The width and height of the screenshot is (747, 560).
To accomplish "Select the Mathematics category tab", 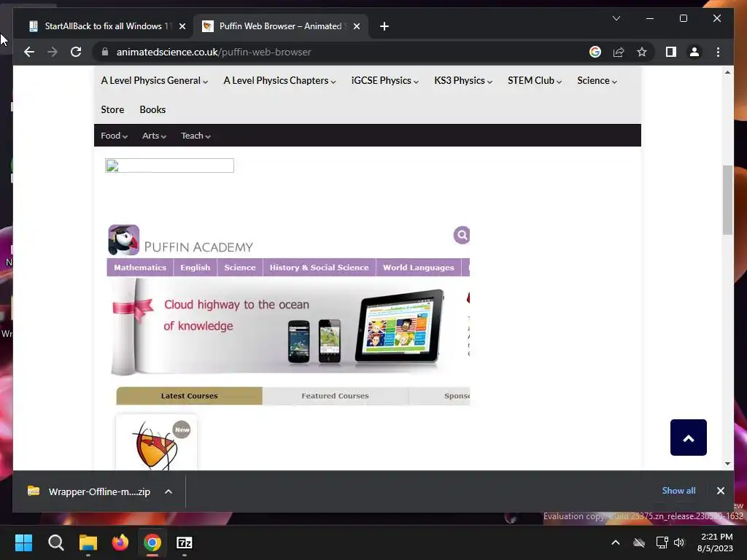I will click(140, 268).
